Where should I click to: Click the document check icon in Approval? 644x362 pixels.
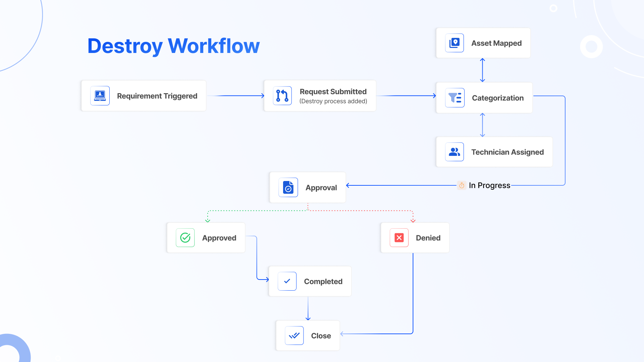tap(288, 187)
